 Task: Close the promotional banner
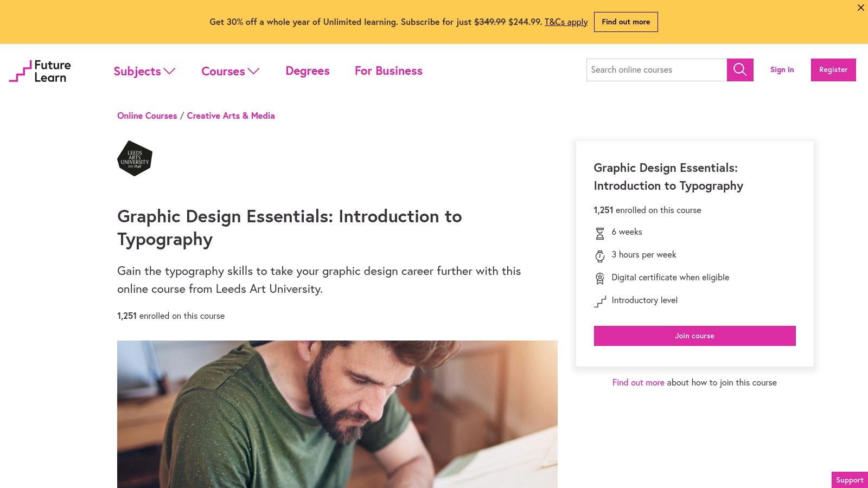[x=860, y=8]
